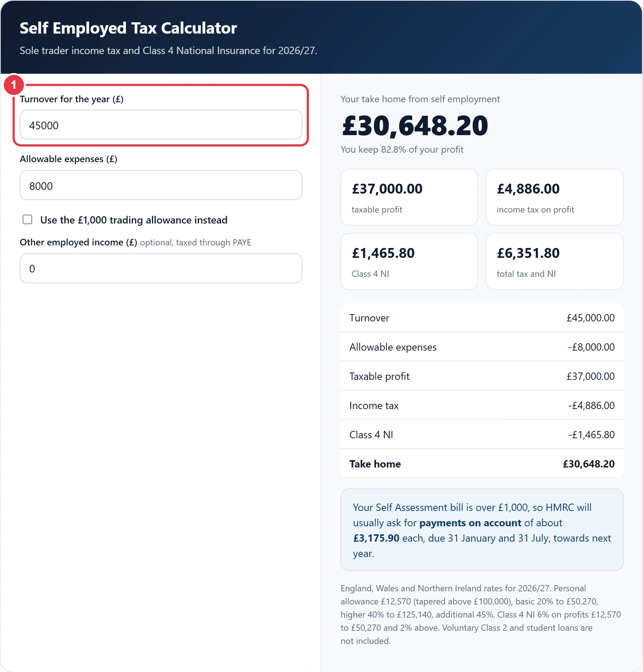Click the Income tax breakdown row

coord(482,405)
